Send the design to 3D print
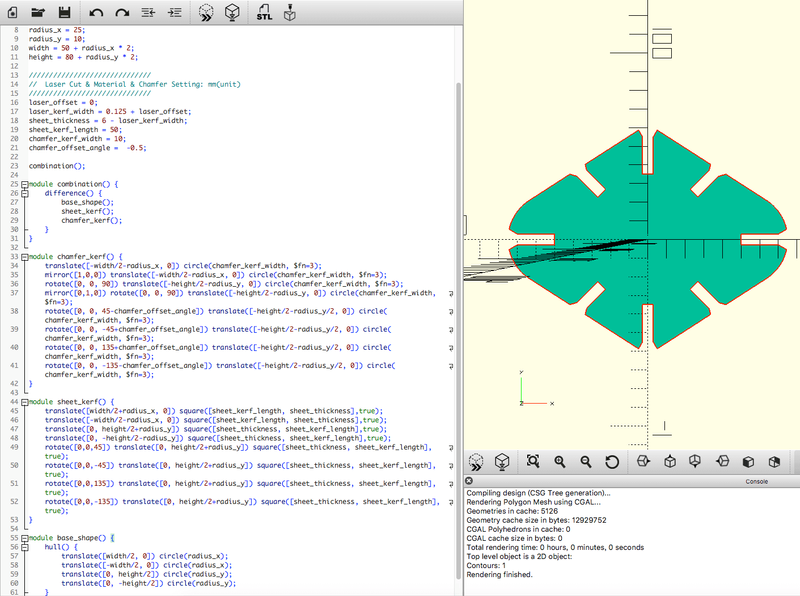 click(x=290, y=12)
